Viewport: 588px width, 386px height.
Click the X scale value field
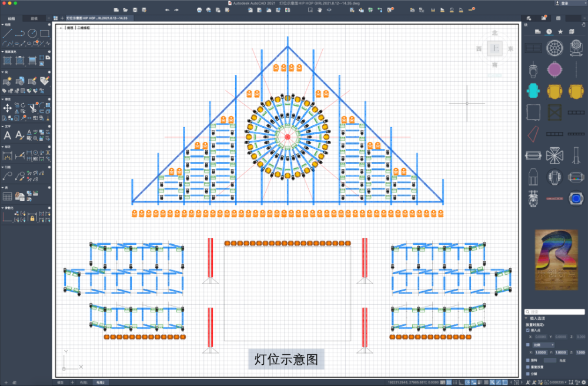[541, 352]
